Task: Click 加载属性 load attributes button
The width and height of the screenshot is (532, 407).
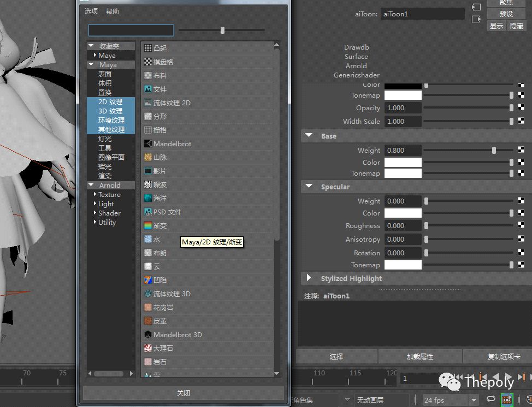Action: click(420, 356)
